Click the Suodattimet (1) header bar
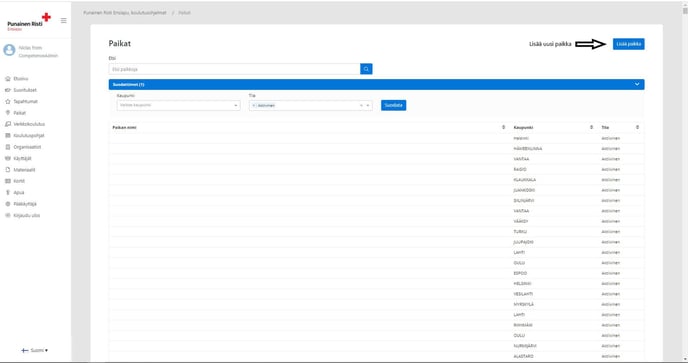This screenshot has width=688, height=363. 376,84
